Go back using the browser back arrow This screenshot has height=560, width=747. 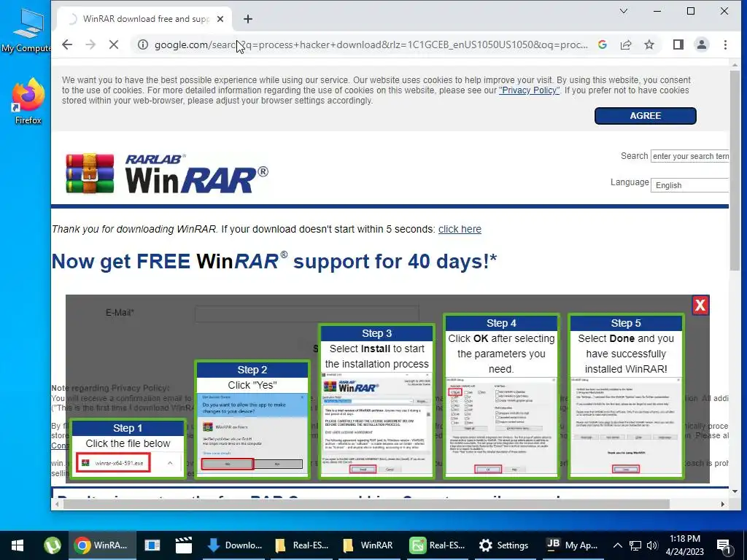click(x=67, y=44)
